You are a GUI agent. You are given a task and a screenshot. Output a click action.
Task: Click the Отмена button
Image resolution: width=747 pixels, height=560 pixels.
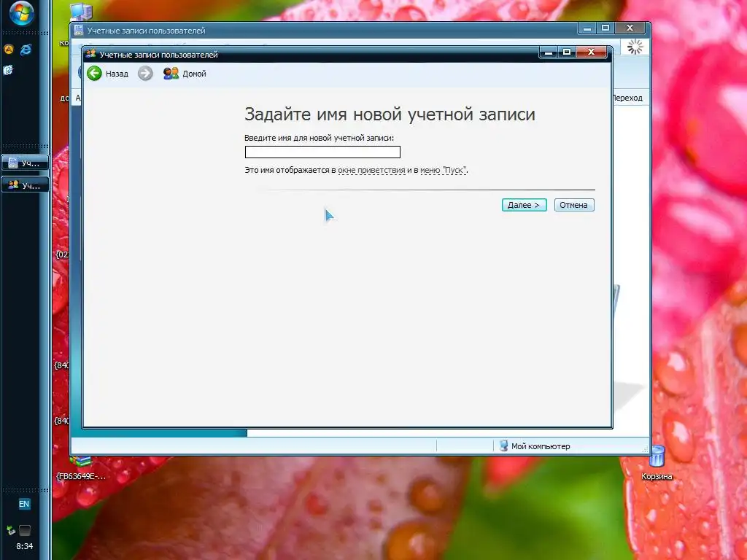[x=574, y=205]
